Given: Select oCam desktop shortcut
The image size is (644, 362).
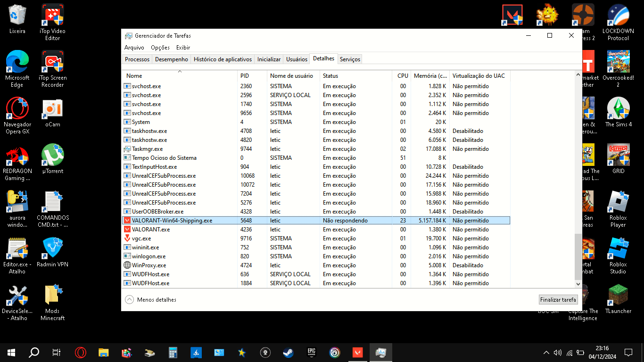Looking at the screenshot, I should pos(52,112).
